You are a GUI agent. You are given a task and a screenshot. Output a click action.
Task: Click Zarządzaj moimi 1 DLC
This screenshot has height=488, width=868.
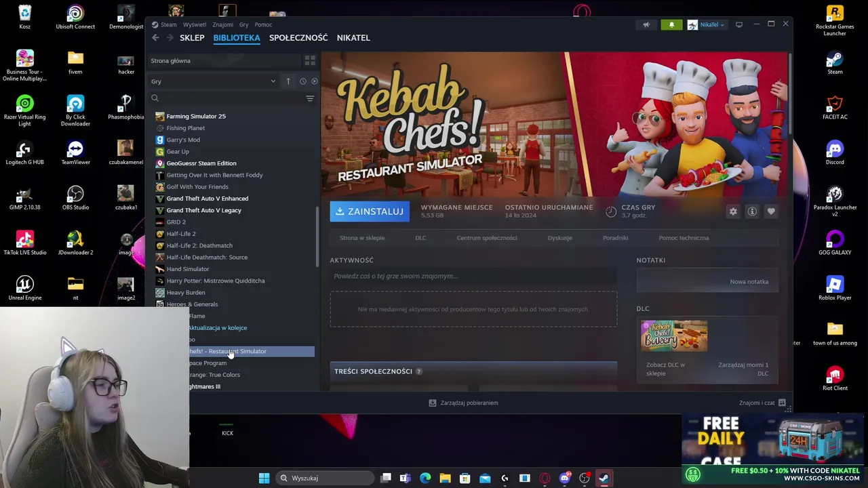point(743,369)
